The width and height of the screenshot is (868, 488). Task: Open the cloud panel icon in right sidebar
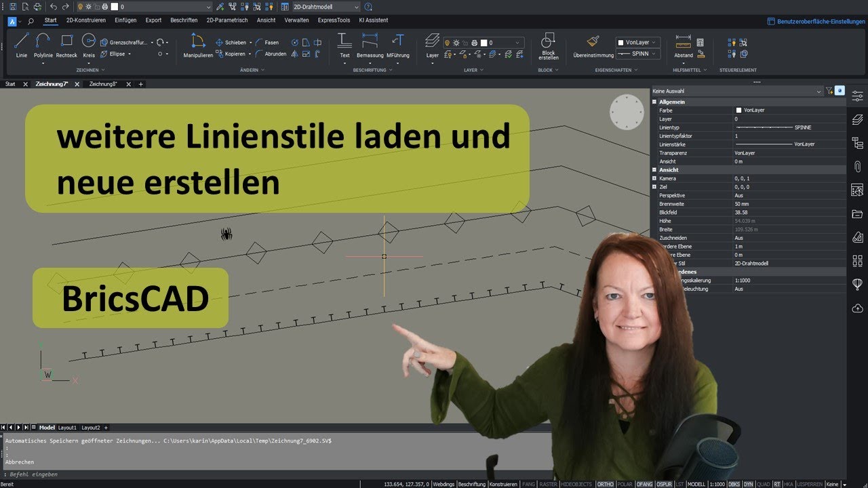click(x=857, y=308)
